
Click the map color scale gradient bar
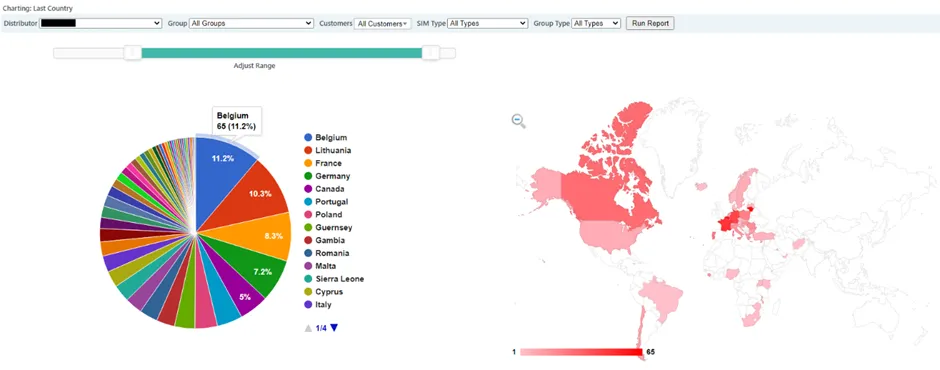click(581, 352)
